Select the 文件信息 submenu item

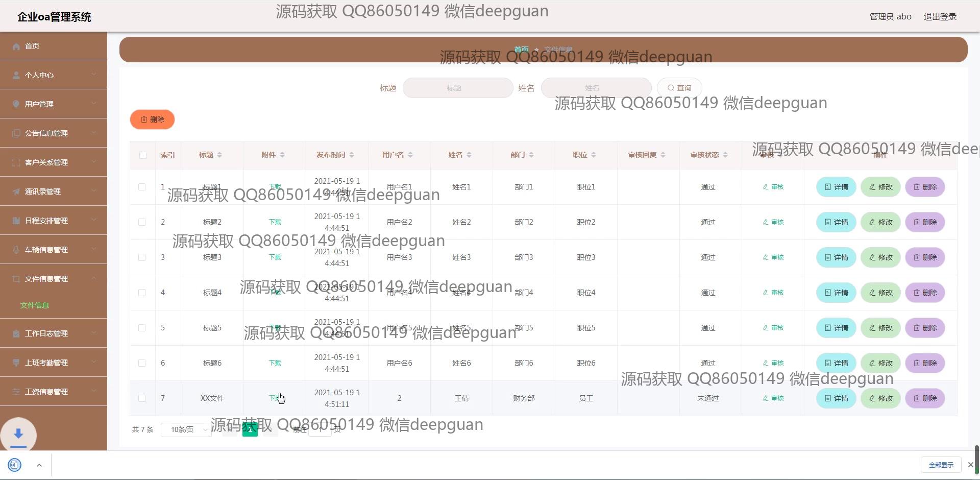[x=35, y=305]
